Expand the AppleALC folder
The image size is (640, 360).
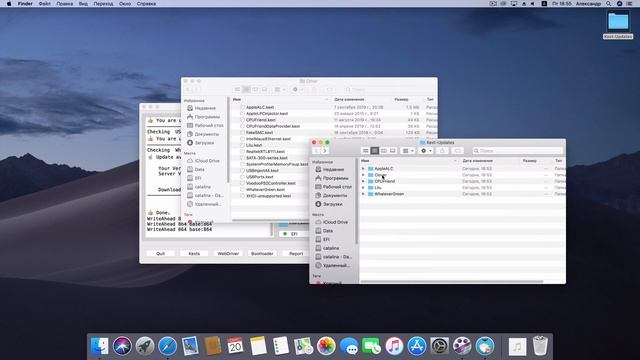click(363, 169)
